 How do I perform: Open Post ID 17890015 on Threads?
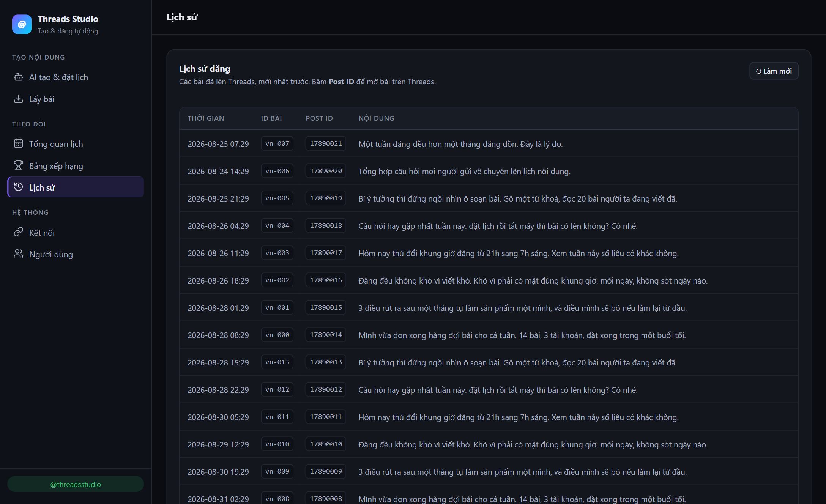coord(326,307)
